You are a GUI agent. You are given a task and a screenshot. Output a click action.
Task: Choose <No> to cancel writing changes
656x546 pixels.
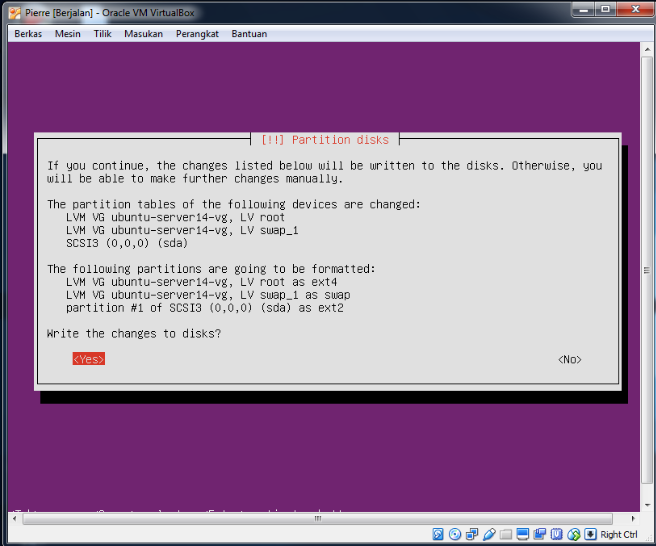pos(570,359)
